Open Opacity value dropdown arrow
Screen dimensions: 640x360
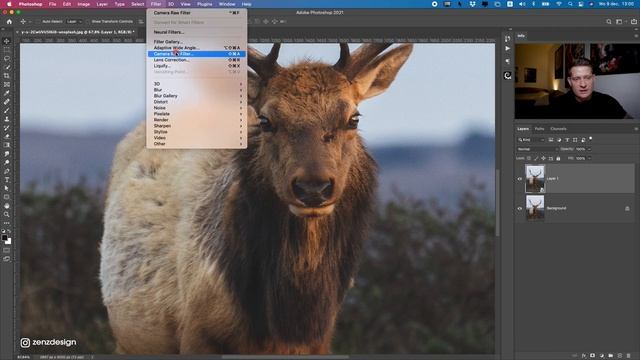pos(589,149)
